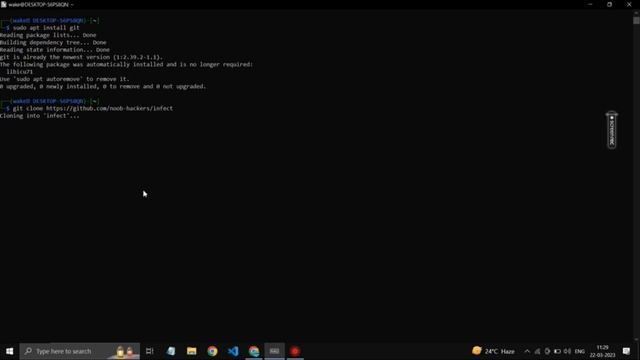Screen dimensions: 640x360
Task: Click the 'Type here to search' box
Action: point(80,351)
